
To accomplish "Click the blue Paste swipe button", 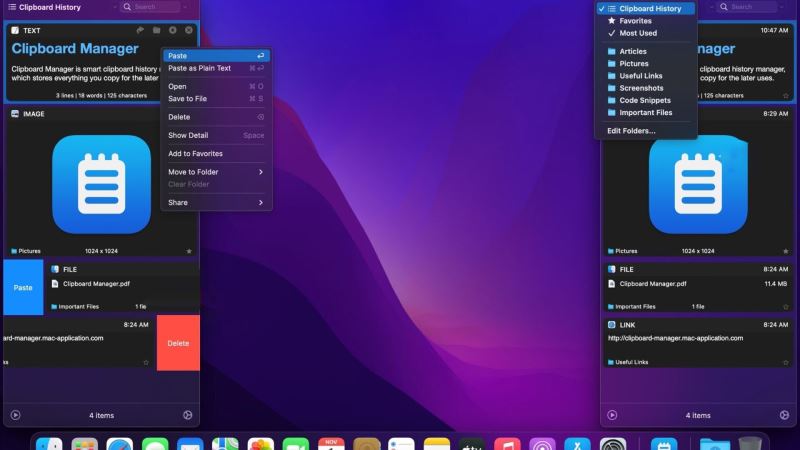I will point(23,288).
